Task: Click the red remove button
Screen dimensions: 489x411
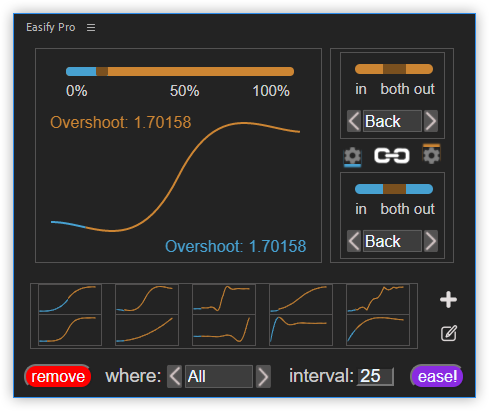Action: [58, 376]
